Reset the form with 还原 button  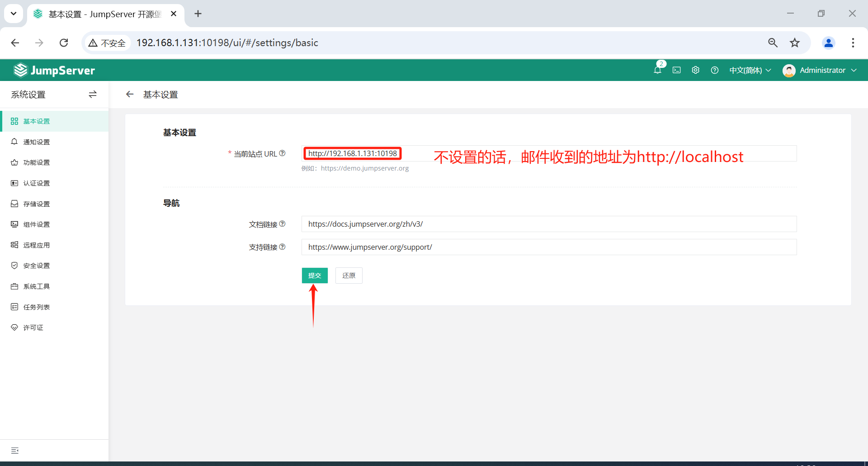point(349,276)
